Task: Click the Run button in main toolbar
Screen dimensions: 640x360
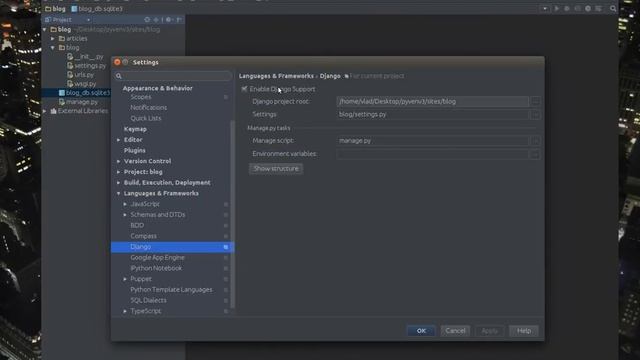Action: (x=557, y=8)
